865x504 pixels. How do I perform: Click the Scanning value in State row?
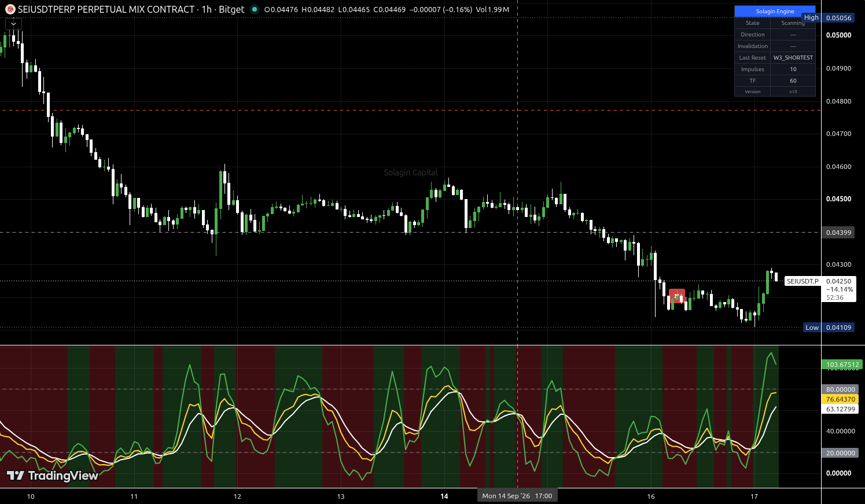(x=793, y=23)
